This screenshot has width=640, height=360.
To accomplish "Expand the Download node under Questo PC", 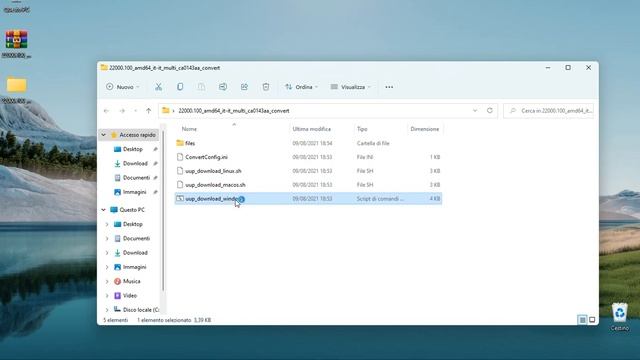I will point(107,253).
